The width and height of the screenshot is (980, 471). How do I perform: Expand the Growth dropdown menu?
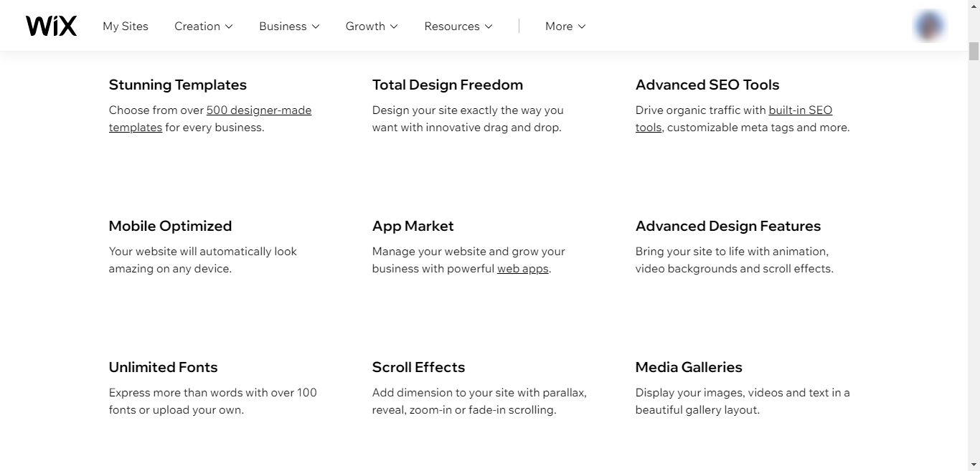pos(371,26)
